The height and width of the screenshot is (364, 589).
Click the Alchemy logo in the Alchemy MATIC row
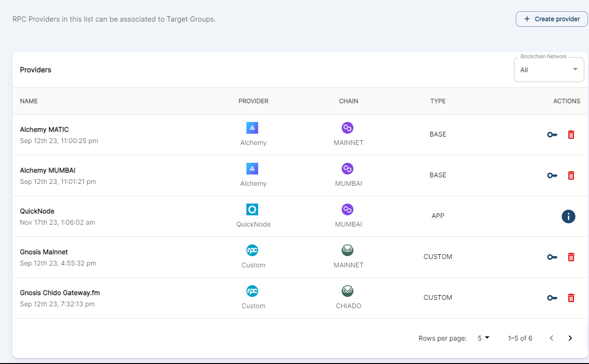252,128
